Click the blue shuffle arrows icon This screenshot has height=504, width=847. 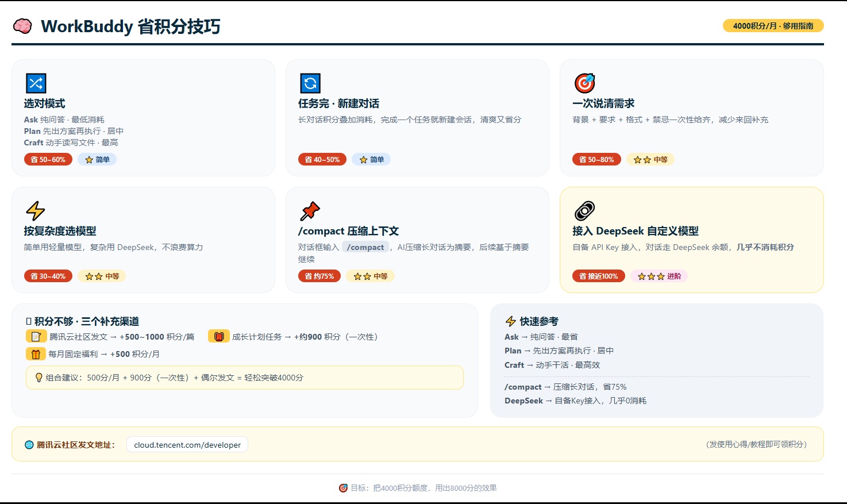[x=36, y=83]
